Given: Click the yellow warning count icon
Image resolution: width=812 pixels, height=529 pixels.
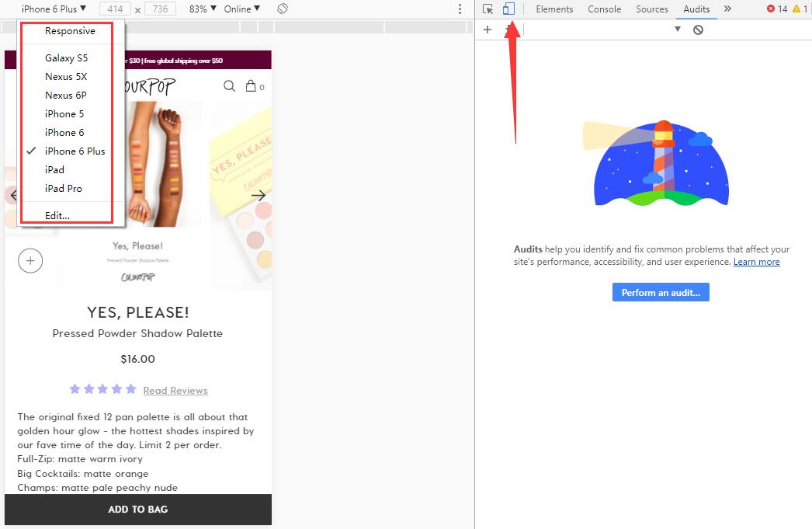Looking at the screenshot, I should pyautogui.click(x=796, y=9).
